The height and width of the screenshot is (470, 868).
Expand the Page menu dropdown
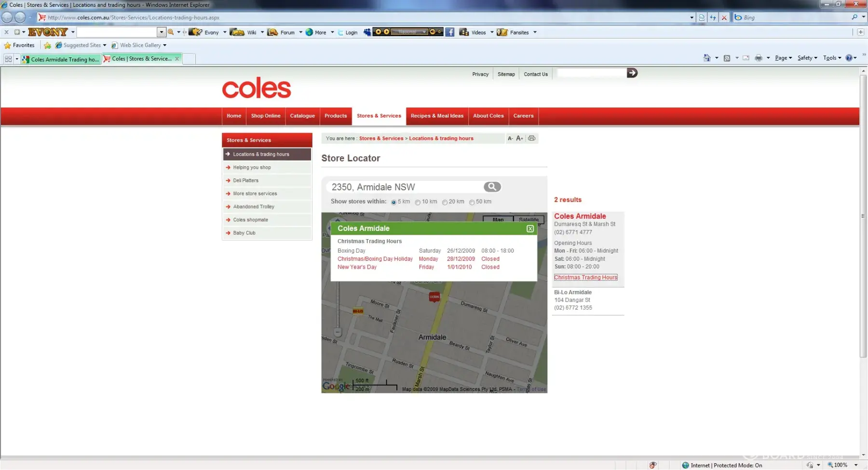tap(783, 58)
